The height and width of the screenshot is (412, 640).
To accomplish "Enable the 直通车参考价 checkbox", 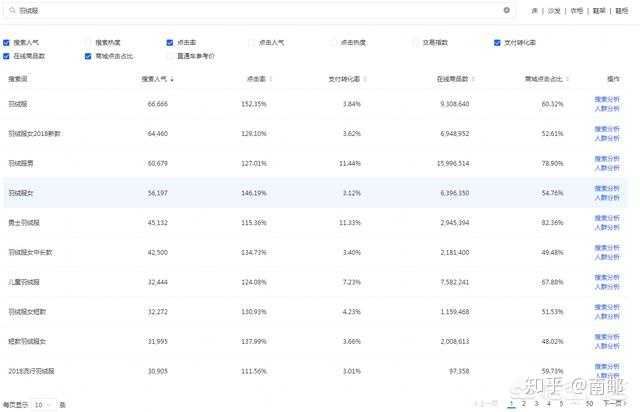I will click(x=171, y=56).
